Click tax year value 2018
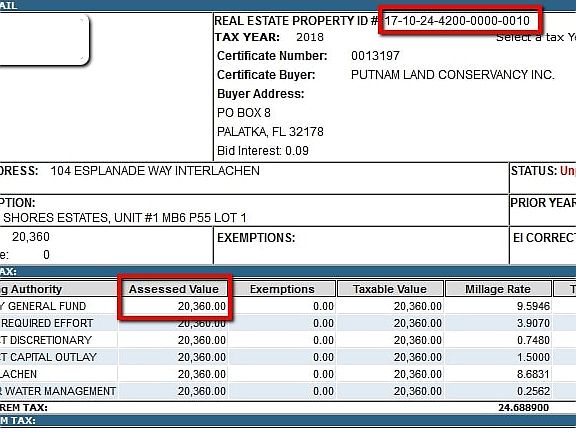 (x=310, y=37)
